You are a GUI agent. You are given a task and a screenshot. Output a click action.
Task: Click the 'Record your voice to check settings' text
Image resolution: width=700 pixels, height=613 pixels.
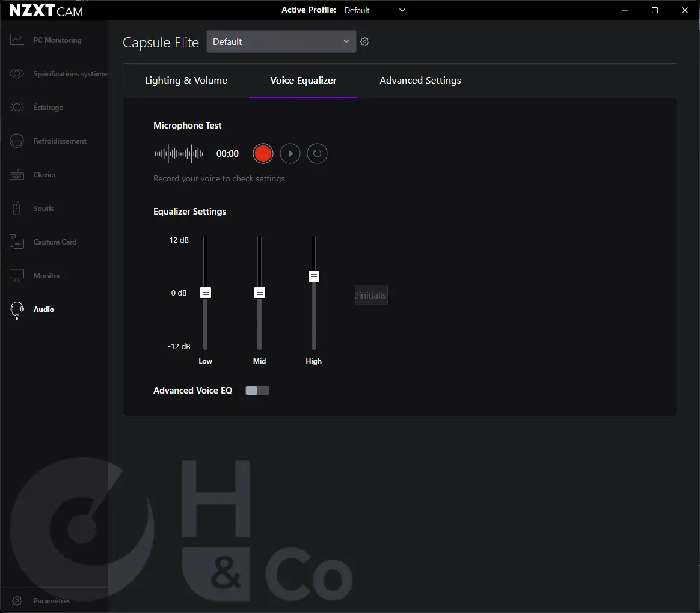pos(219,178)
